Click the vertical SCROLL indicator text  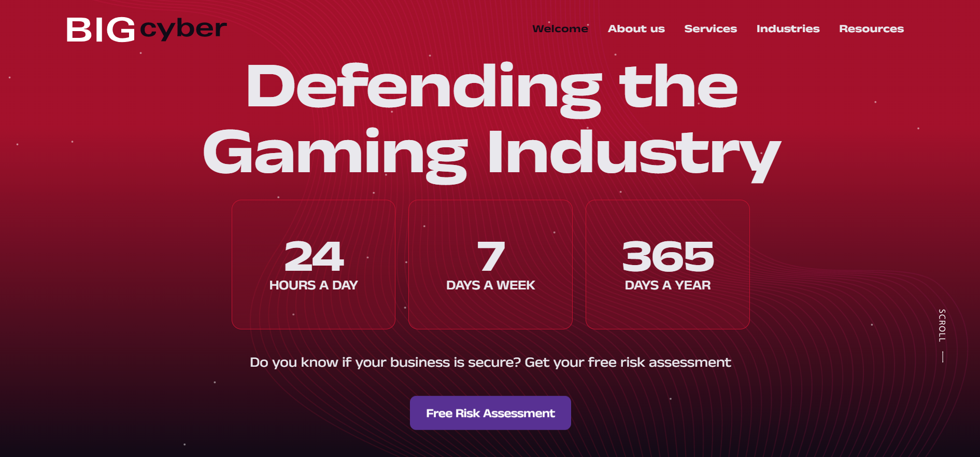pyautogui.click(x=942, y=325)
